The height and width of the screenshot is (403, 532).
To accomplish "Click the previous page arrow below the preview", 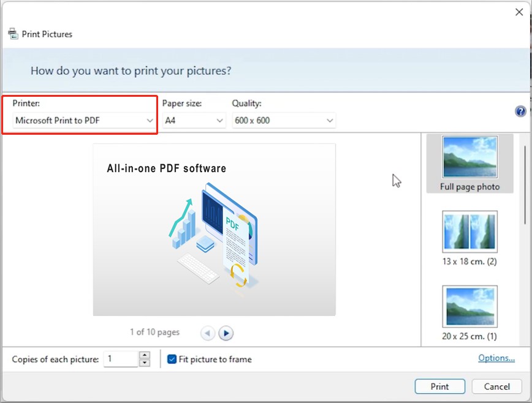I will pos(208,333).
